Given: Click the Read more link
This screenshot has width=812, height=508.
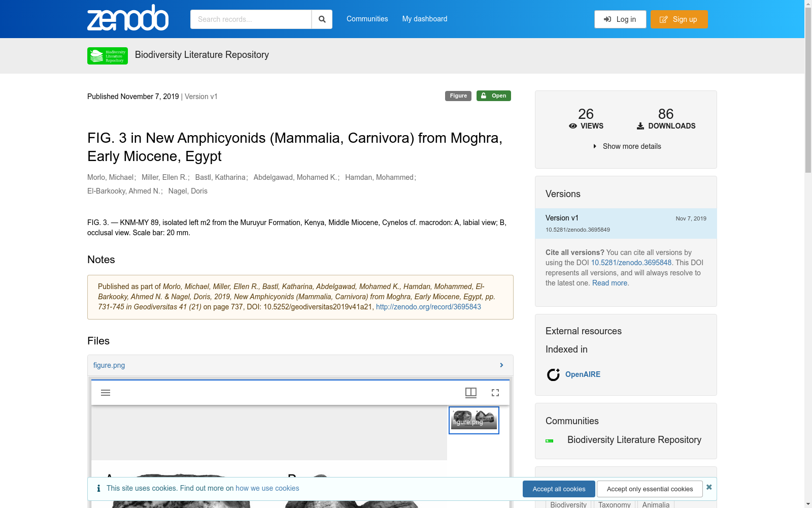Looking at the screenshot, I should [x=611, y=283].
